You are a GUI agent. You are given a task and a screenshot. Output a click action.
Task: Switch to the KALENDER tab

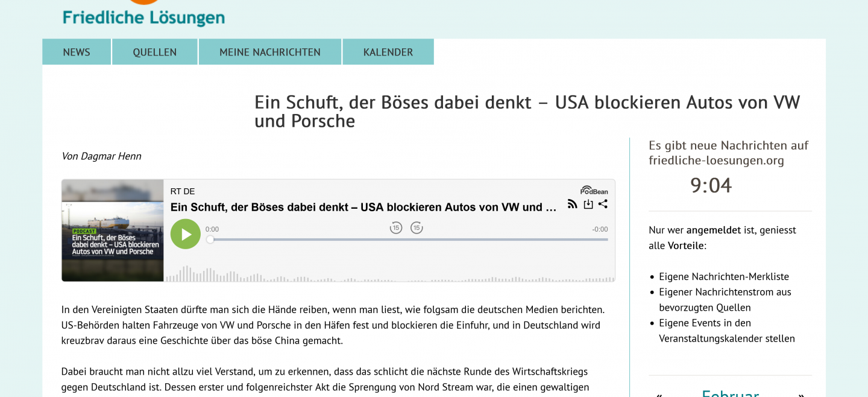pyautogui.click(x=388, y=52)
